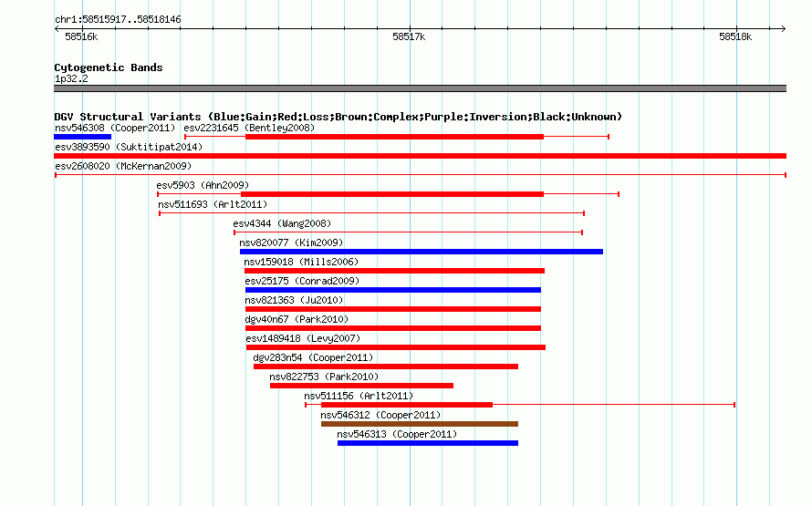Image resolution: width=812 pixels, height=506 pixels.
Task: Select the nsv159018 (Mills2006) label
Action: (x=301, y=262)
